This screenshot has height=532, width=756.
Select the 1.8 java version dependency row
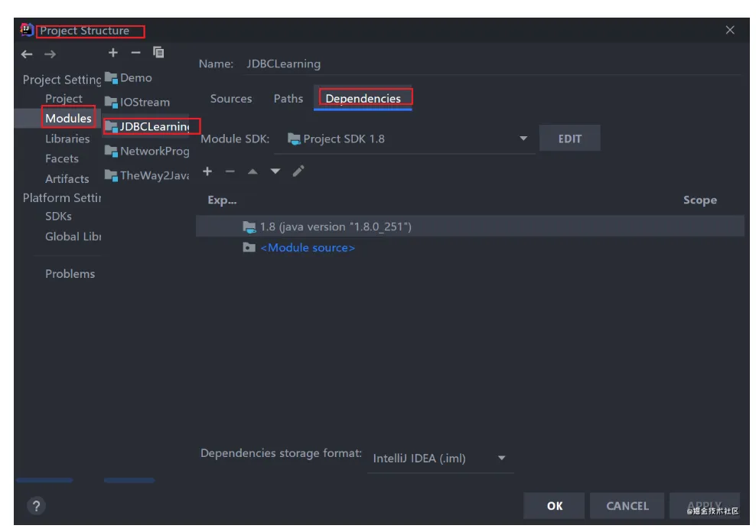(x=470, y=227)
